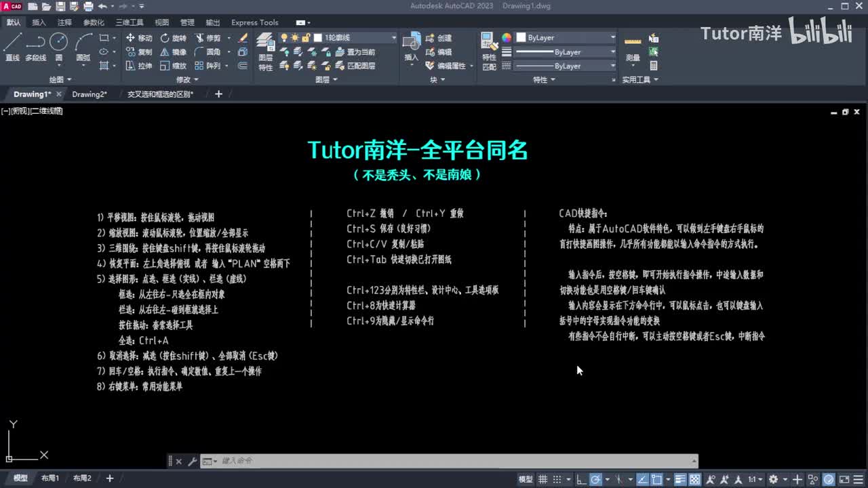Toggle transparency display in status bar

coord(695,479)
